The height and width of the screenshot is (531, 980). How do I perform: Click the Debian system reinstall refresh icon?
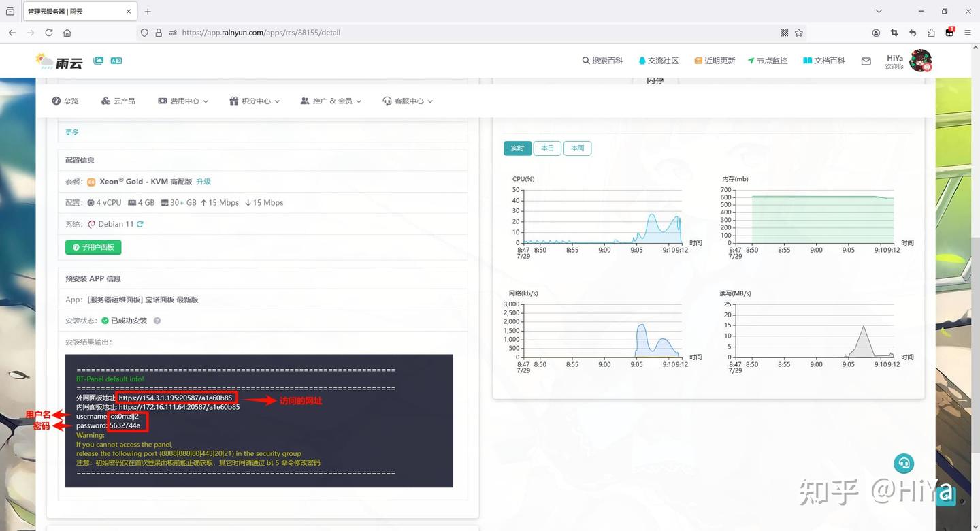[140, 224]
